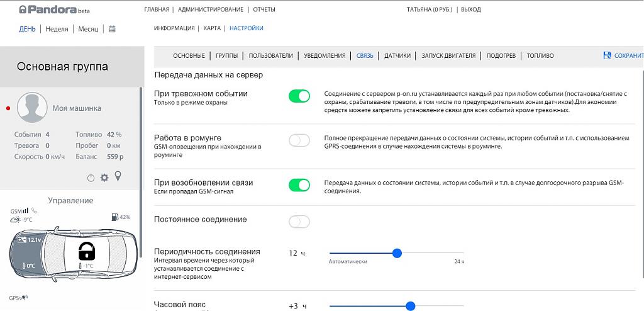Switch to the Датчики tab
This screenshot has width=644, height=311.
[x=397, y=55]
